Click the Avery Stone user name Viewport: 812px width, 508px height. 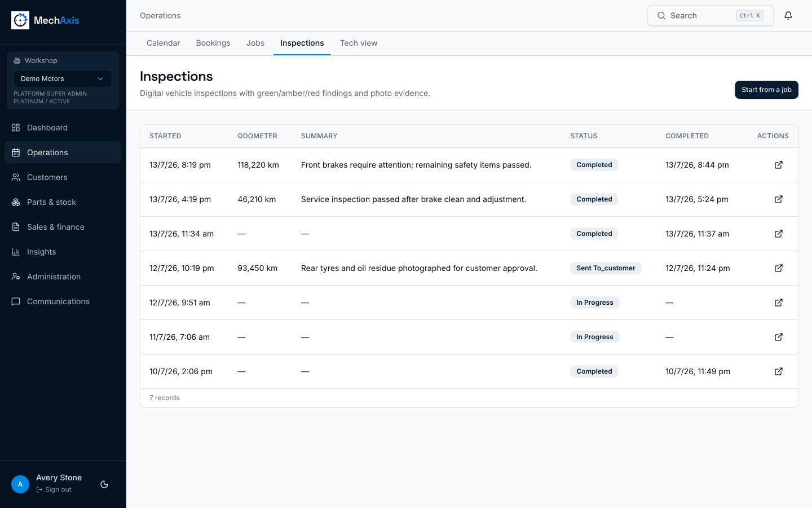59,478
